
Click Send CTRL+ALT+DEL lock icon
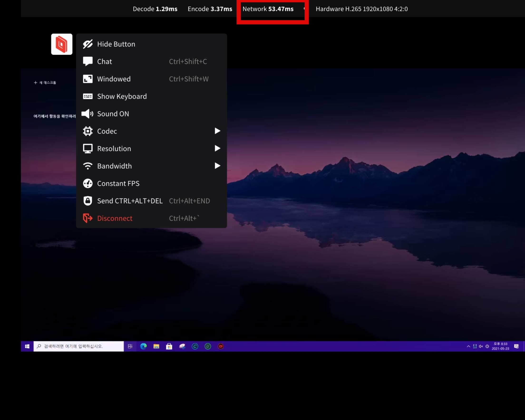(x=88, y=201)
